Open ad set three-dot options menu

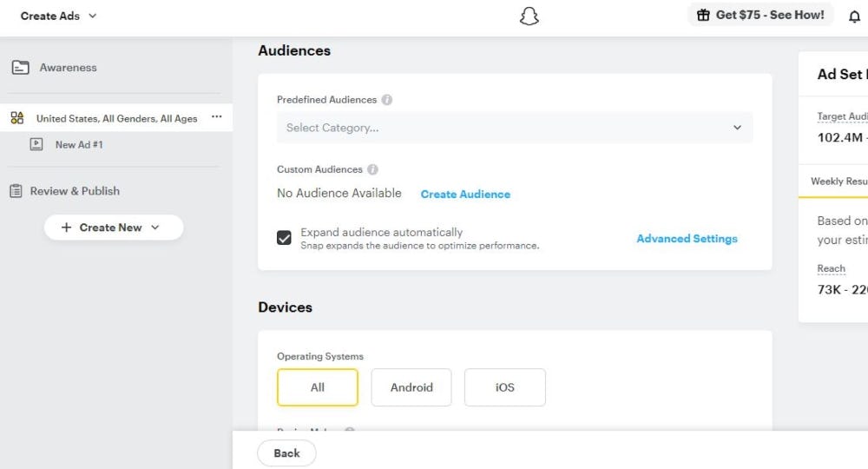click(217, 117)
